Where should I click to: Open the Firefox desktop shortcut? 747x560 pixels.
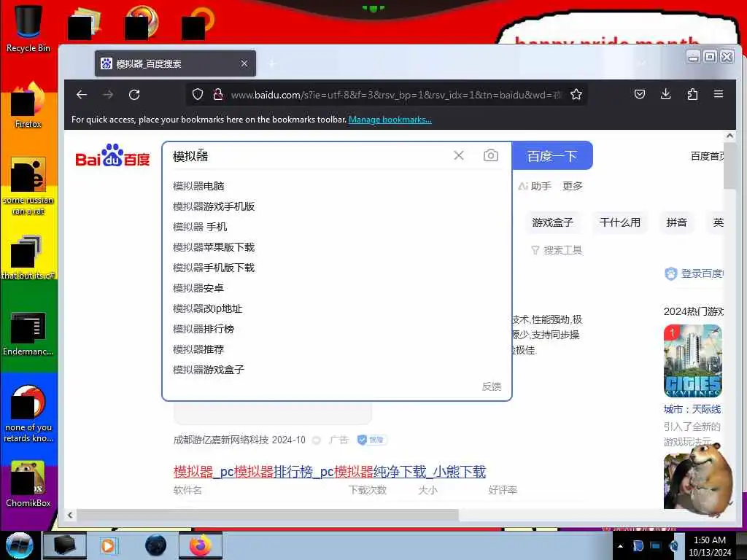[x=28, y=106]
